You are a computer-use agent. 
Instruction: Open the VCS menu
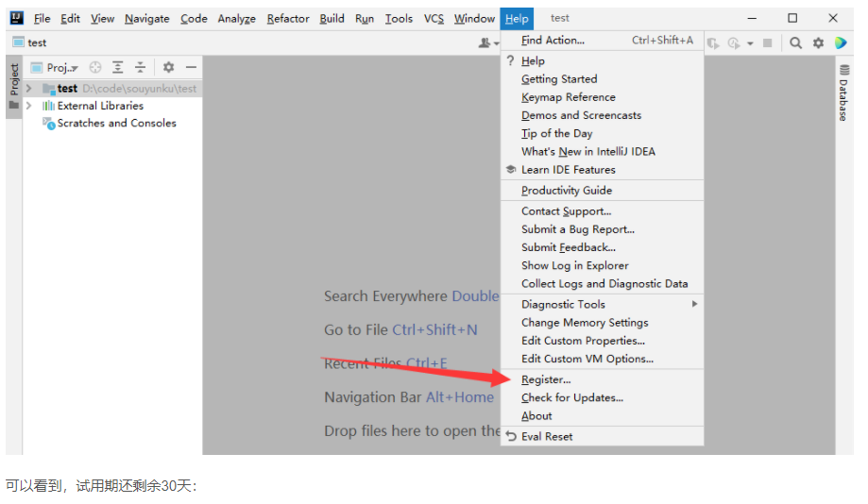click(434, 18)
